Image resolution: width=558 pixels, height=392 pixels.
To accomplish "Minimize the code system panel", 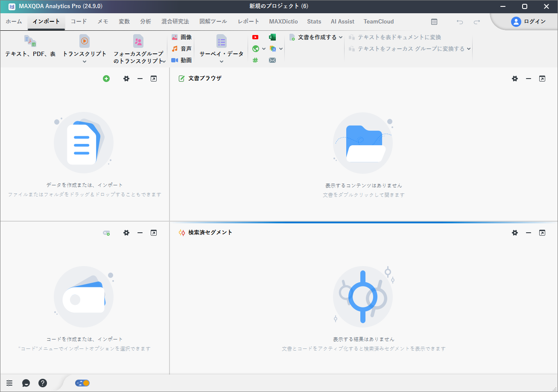I will pyautogui.click(x=140, y=233).
